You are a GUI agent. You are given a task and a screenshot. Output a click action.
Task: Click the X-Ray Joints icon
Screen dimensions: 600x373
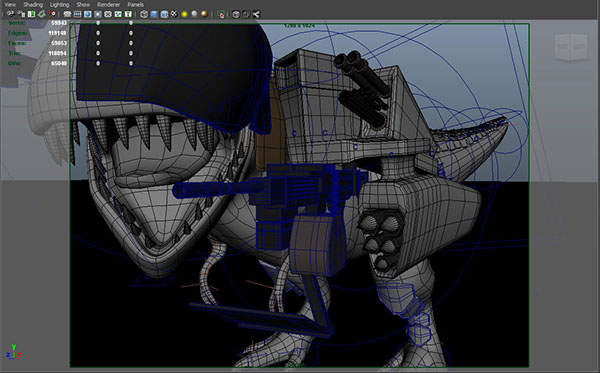point(256,14)
